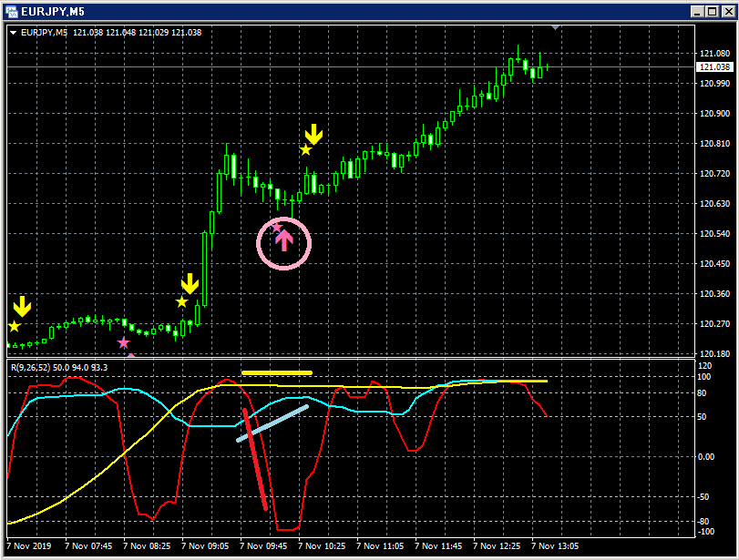Click the gray chart shift triangle marker

click(x=556, y=28)
